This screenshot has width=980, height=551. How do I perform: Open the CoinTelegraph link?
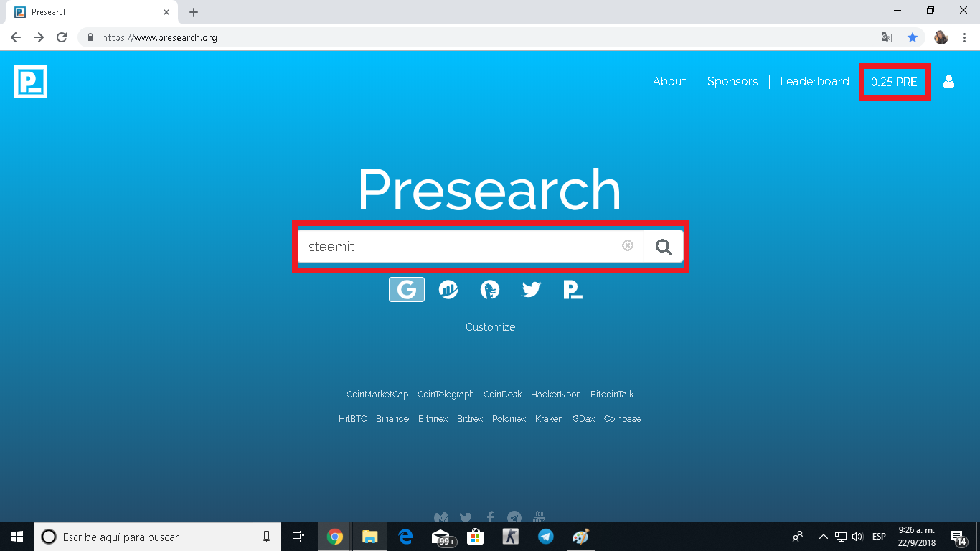(x=446, y=395)
